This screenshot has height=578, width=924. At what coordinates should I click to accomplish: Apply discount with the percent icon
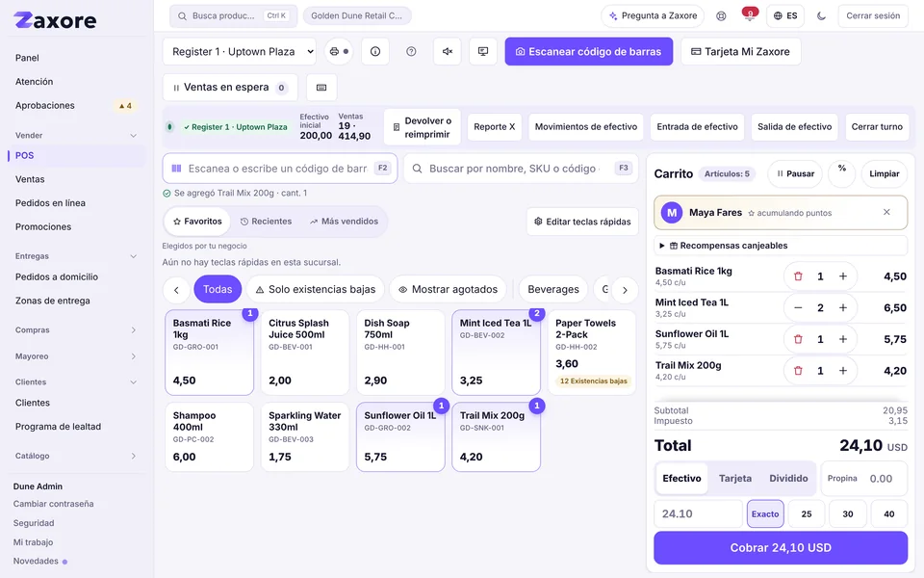[x=841, y=173]
